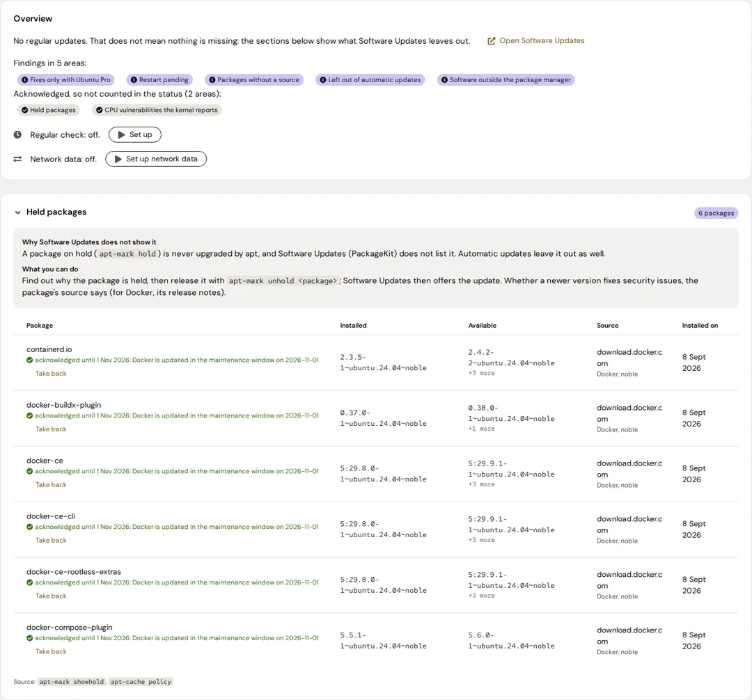Take back acknowledgement for docker-ce-cli
The image size is (752, 700).
[51, 541]
